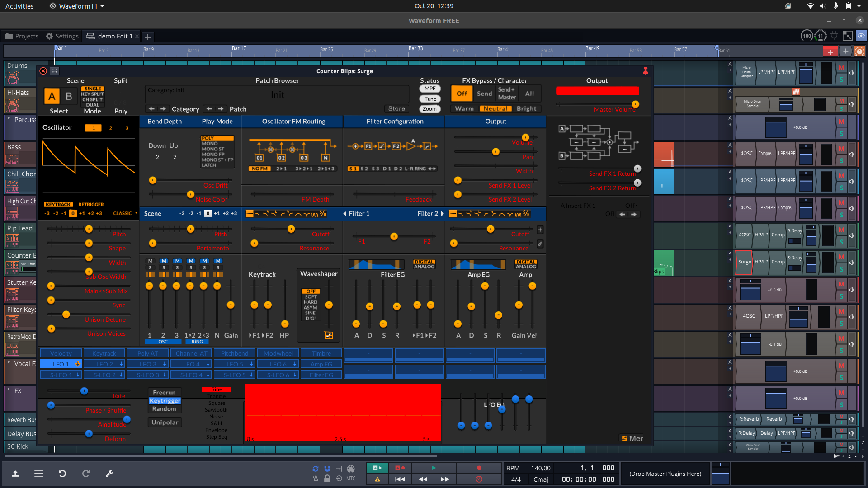Toggle MPE status button
The width and height of the screenshot is (868, 488).
click(430, 89)
